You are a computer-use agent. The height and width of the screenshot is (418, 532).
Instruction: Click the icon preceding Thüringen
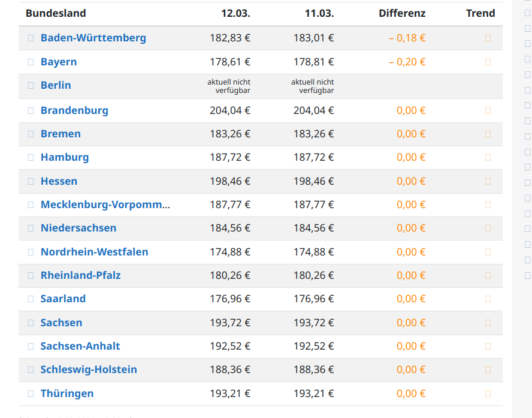pyautogui.click(x=31, y=394)
